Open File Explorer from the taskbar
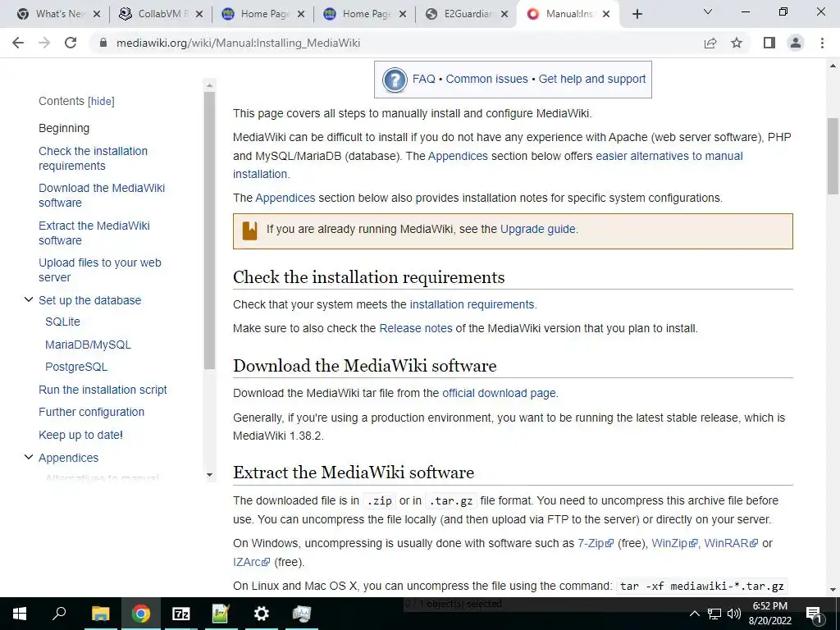This screenshot has width=840, height=630. (x=100, y=614)
